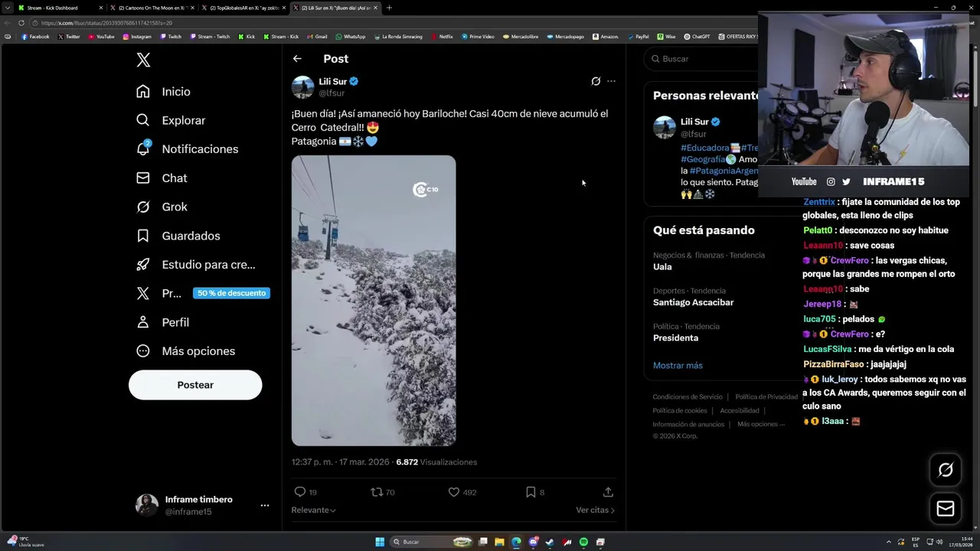The width and height of the screenshot is (980, 551).
Task: Play the snowy cable car video
Action: [x=374, y=301]
